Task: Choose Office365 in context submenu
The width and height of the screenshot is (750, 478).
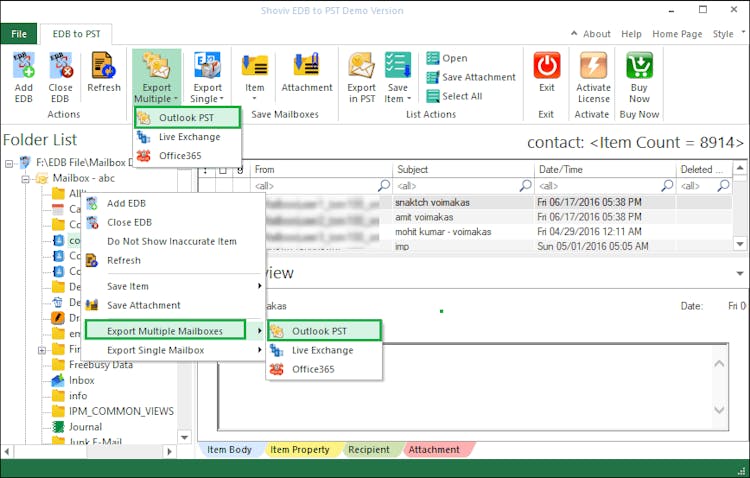Action: (x=324, y=369)
